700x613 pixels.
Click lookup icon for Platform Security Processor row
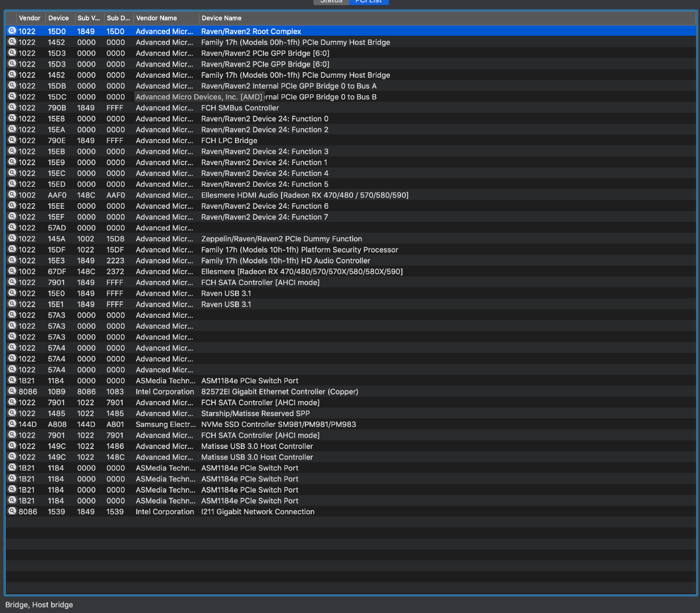11,249
